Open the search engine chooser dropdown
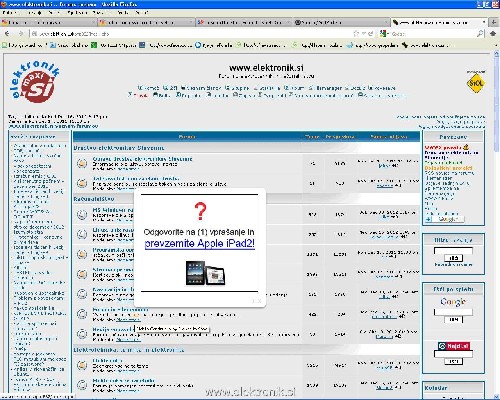The height and width of the screenshot is (400, 500). [x=385, y=34]
